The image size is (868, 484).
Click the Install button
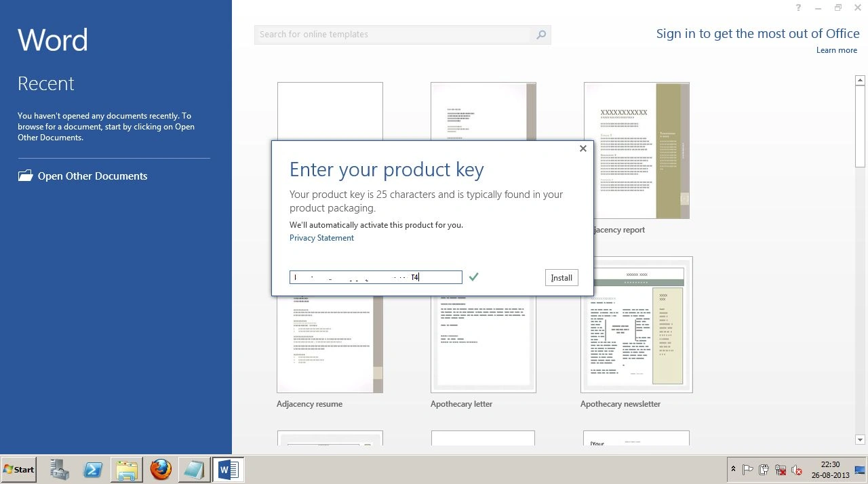[x=561, y=278]
